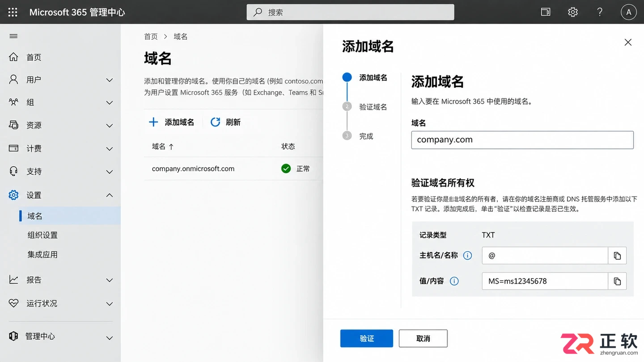
Task: Close the 添加域名 panel
Action: point(628,42)
